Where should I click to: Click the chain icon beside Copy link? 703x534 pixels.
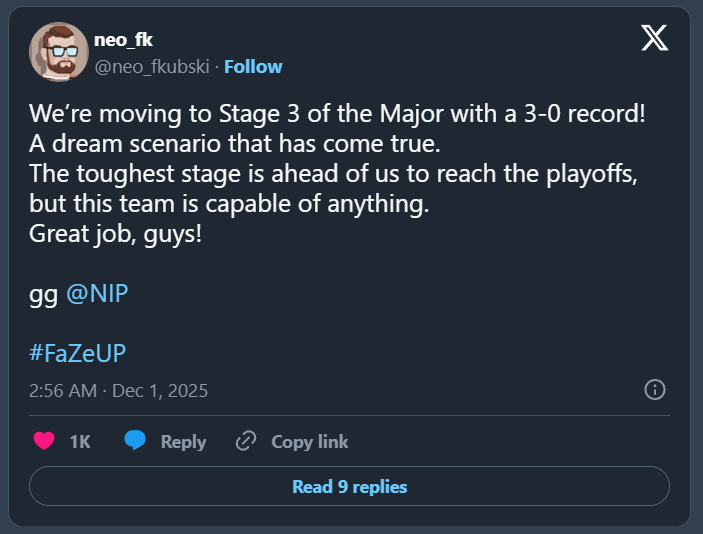coord(246,442)
